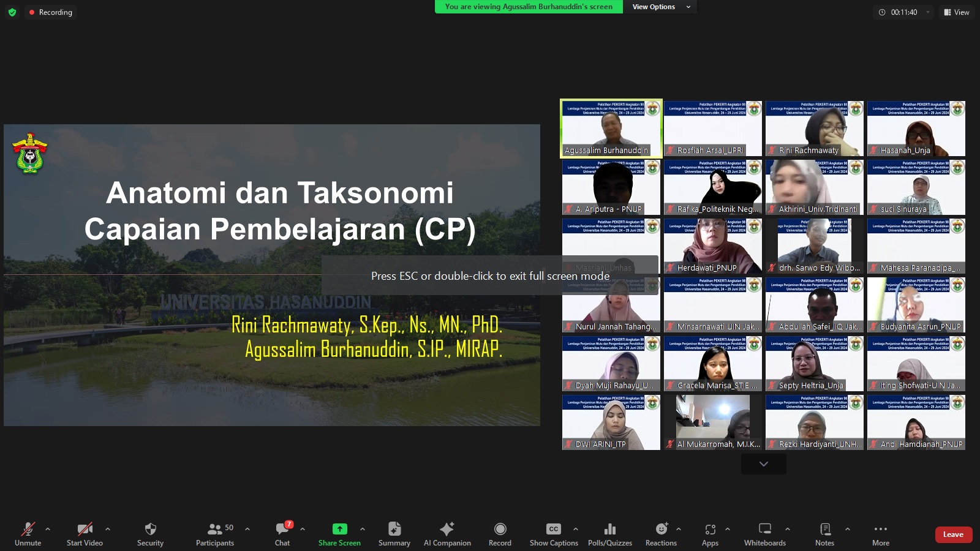Expand Chat options arrow
Image resolution: width=980 pixels, height=551 pixels.
coord(303,529)
